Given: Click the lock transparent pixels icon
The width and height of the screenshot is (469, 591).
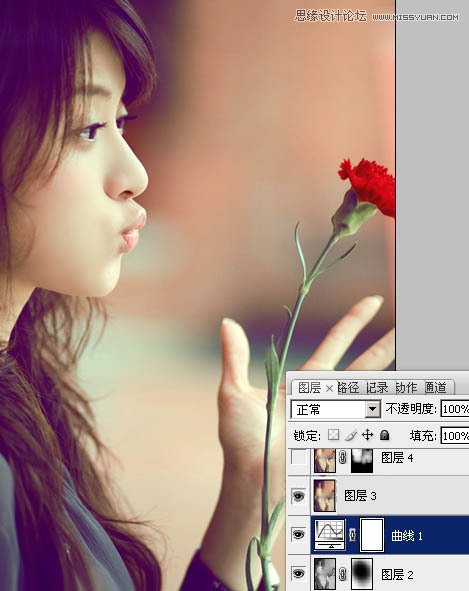Looking at the screenshot, I should [333, 435].
